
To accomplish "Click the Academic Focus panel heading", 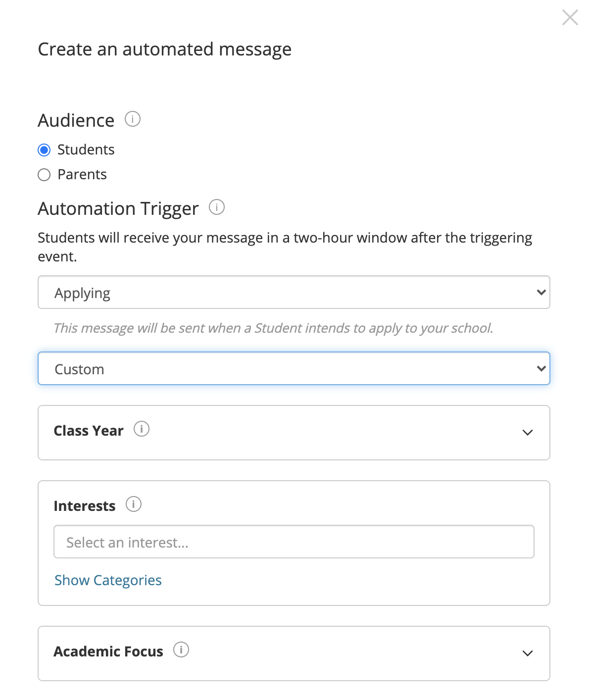I will pos(108,651).
